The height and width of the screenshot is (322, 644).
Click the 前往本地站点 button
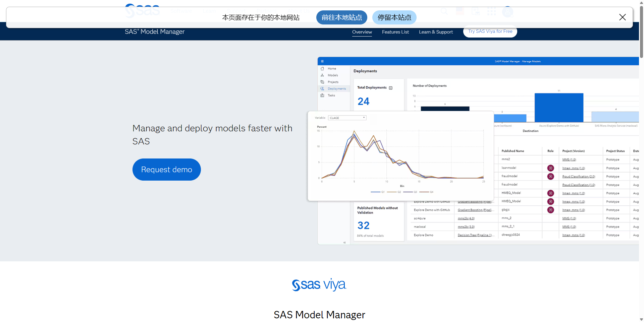(341, 17)
